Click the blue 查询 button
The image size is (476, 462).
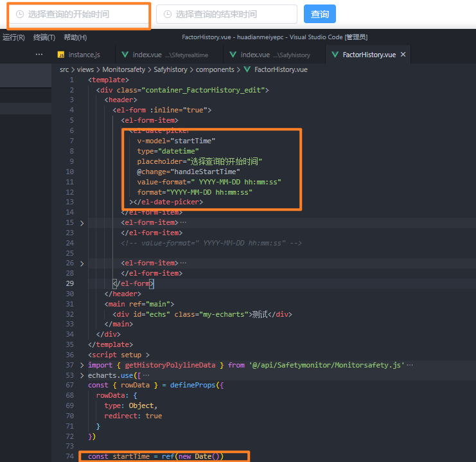[x=320, y=14]
